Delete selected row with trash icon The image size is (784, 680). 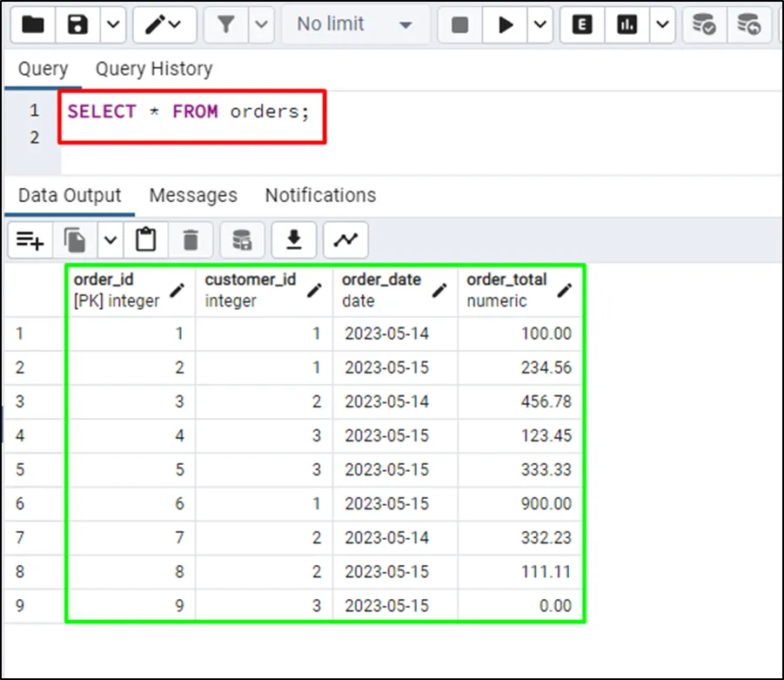pos(191,239)
